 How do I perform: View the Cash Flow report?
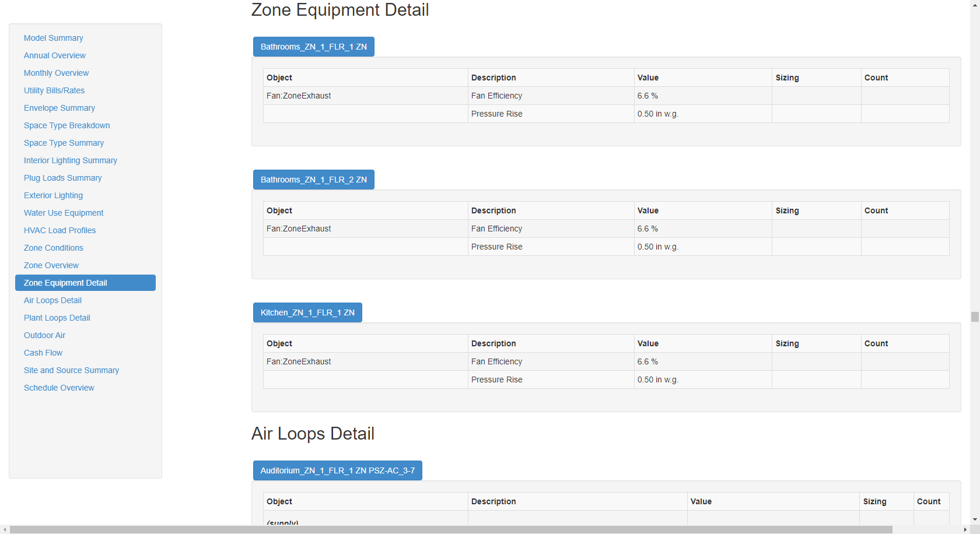point(43,353)
